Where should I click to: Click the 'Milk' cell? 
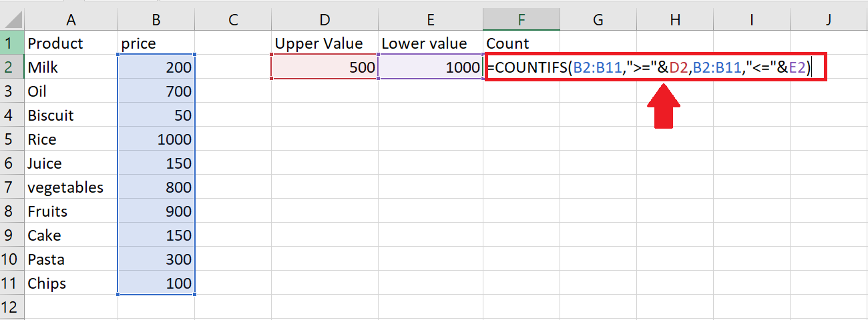[71, 67]
